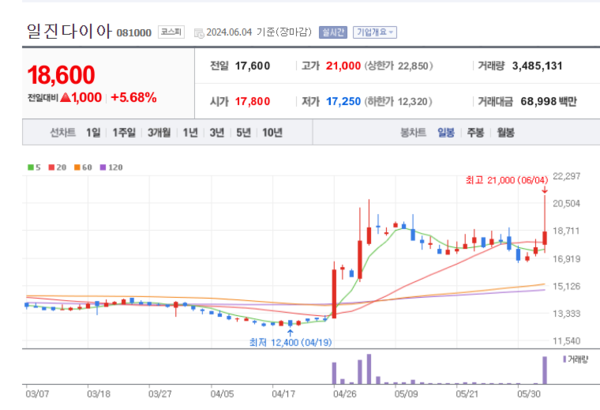600x410 pixels.
Task: Select the 10년 line chart period
Action: pyautogui.click(x=272, y=132)
